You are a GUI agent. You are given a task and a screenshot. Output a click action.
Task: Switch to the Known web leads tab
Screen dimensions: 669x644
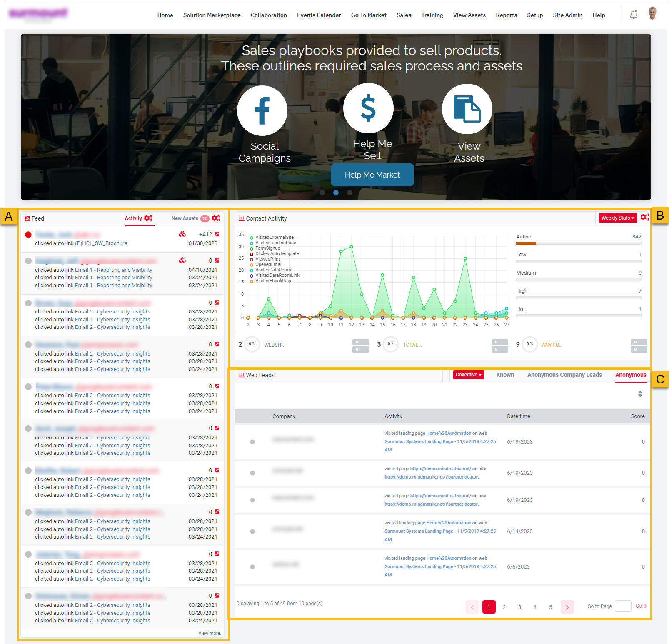point(505,375)
